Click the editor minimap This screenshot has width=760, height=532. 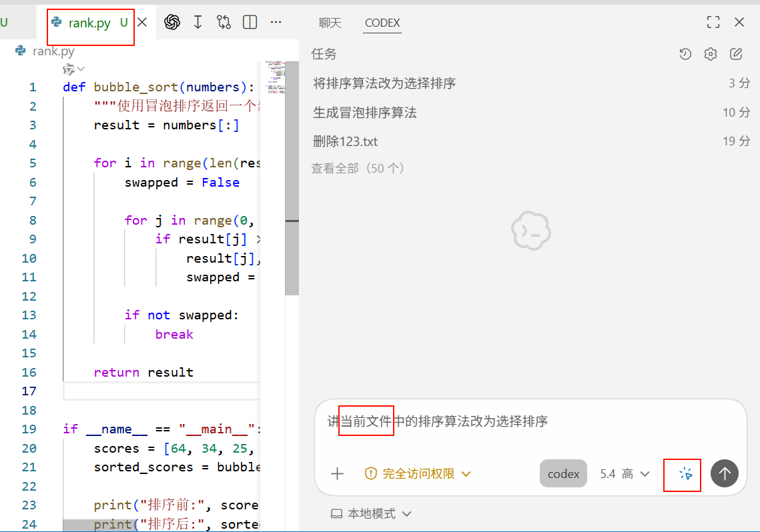tap(275, 77)
